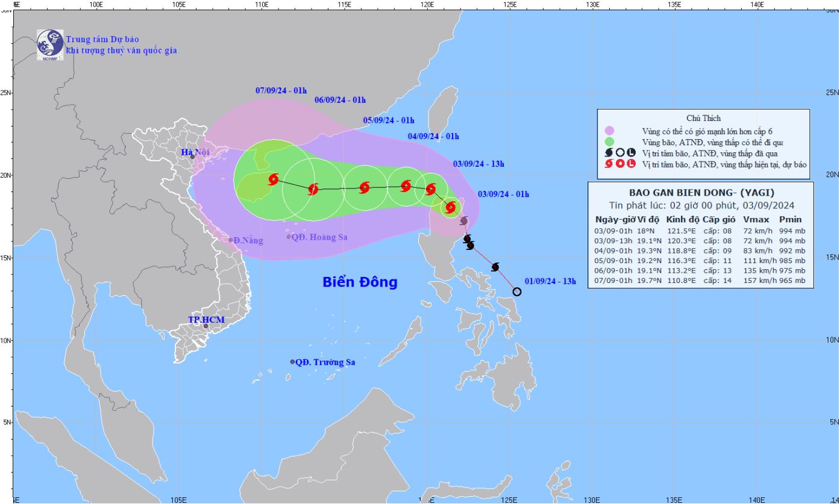Viewport: 840px width, 504px height.
Task: Click the 'Pmin' column header
Action: [790, 219]
